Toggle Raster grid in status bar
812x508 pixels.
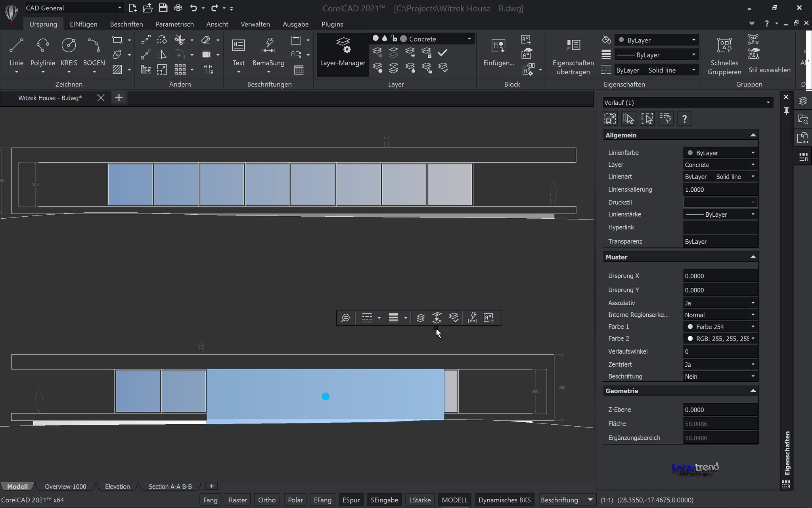click(238, 500)
